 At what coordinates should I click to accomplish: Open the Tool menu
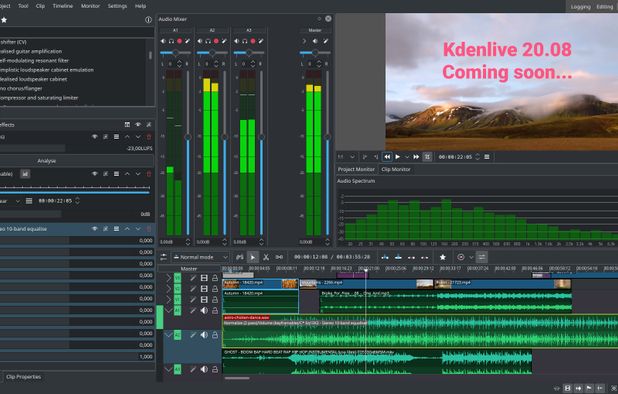pos(23,6)
